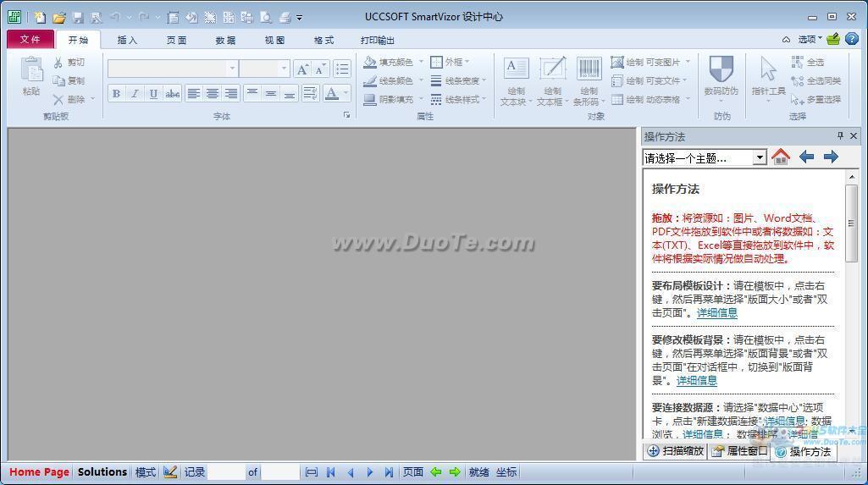This screenshot has width=868, height=485.
Task: Switch to the Insert (插入) tab
Action: coord(127,40)
